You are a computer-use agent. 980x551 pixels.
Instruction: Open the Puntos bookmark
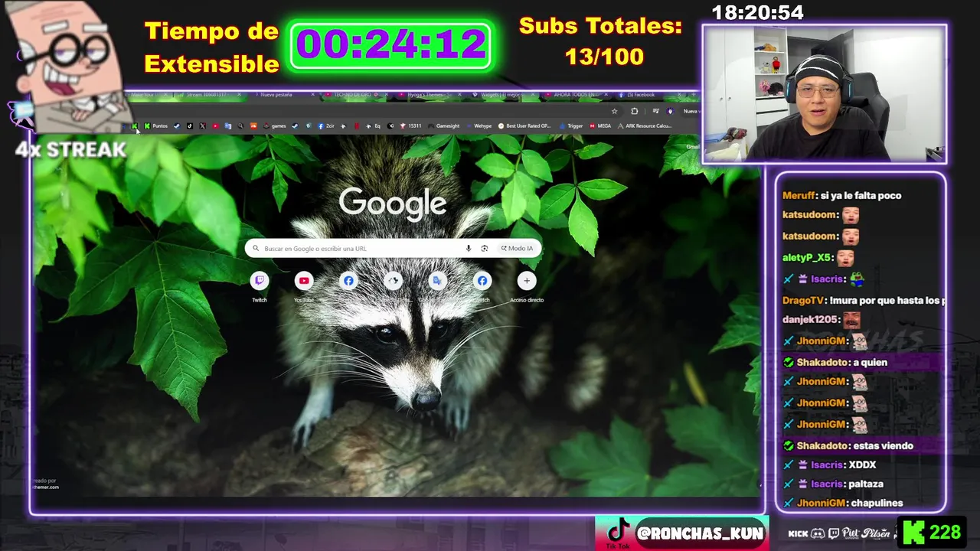[155, 126]
